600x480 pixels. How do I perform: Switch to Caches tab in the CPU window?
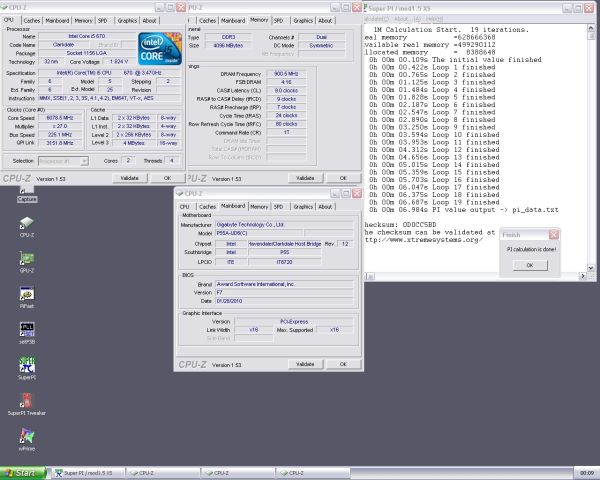(x=33, y=20)
